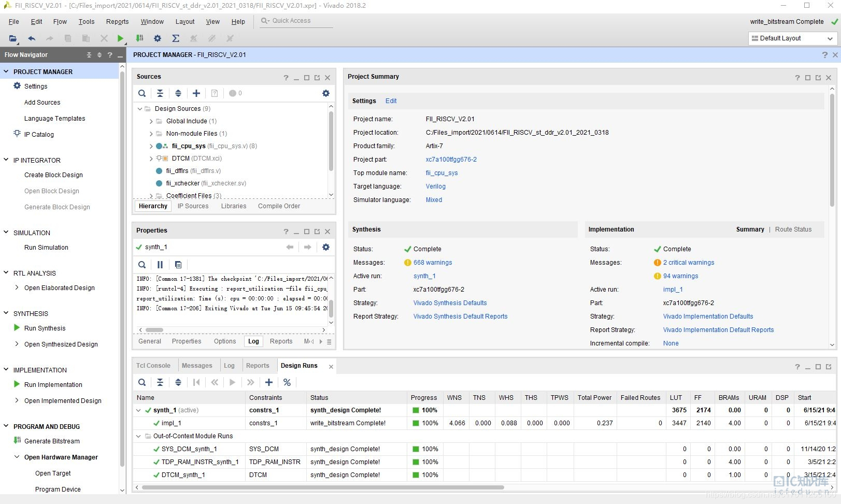Switch to Tcl Console tab

click(153, 366)
